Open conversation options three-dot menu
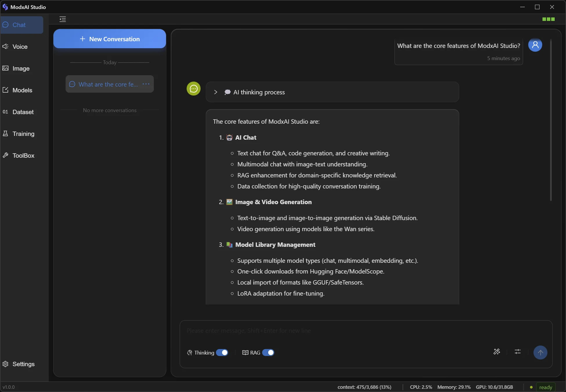The width and height of the screenshot is (566, 392). coord(146,84)
